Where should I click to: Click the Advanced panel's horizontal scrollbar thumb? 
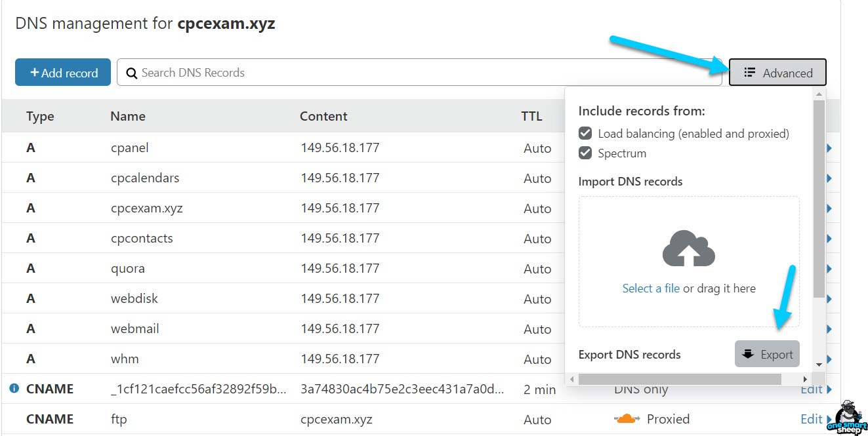pyautogui.click(x=680, y=379)
